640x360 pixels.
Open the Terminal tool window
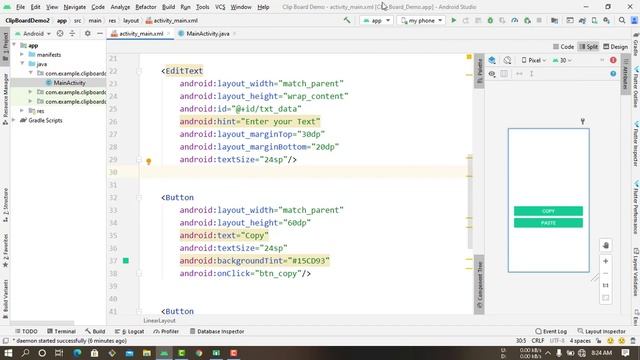pos(61,331)
